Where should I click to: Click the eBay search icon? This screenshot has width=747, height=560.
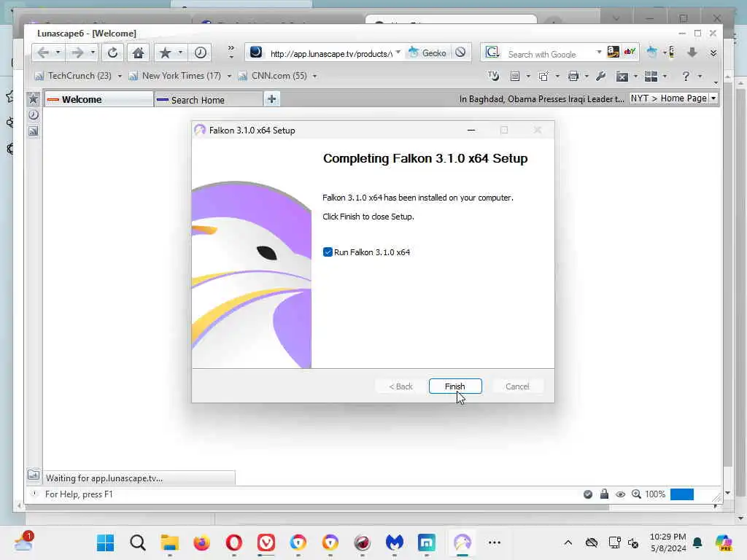(630, 52)
